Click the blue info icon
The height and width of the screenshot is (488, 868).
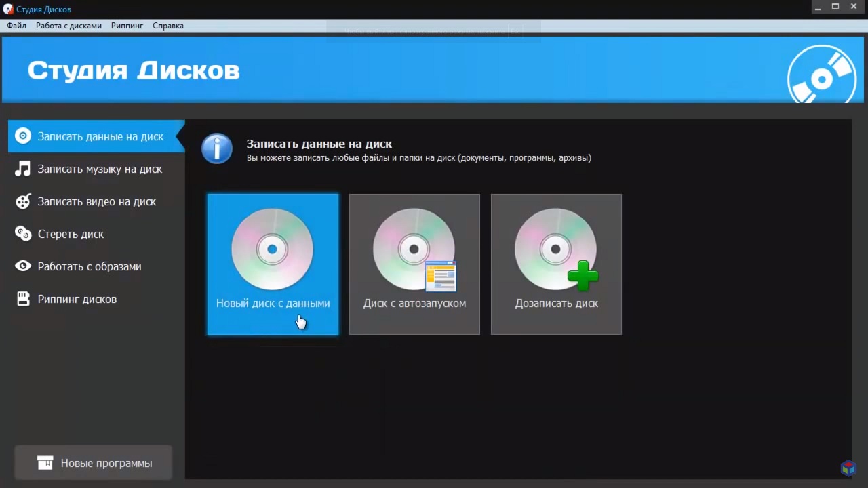(x=217, y=149)
